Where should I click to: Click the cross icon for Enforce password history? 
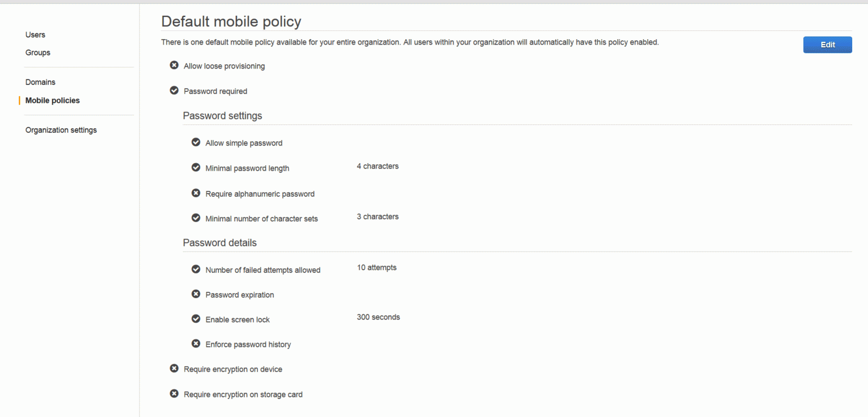(x=196, y=344)
